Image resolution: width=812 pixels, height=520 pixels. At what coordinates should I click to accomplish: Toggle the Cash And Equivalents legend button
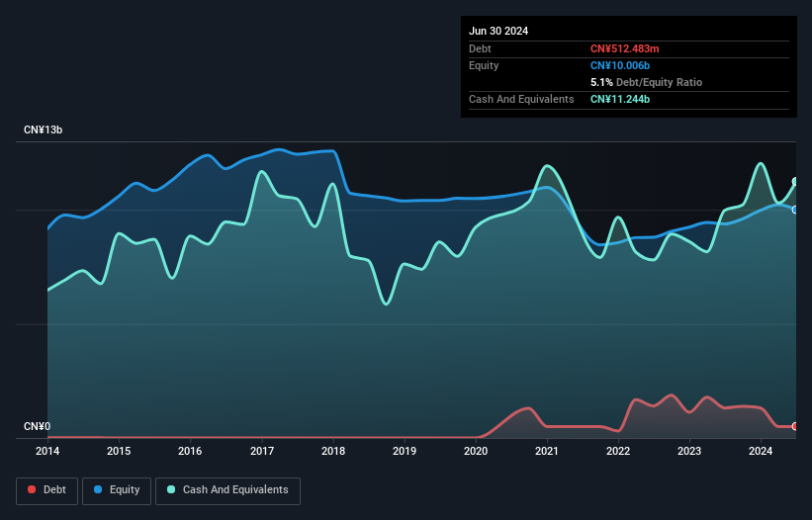tap(227, 490)
